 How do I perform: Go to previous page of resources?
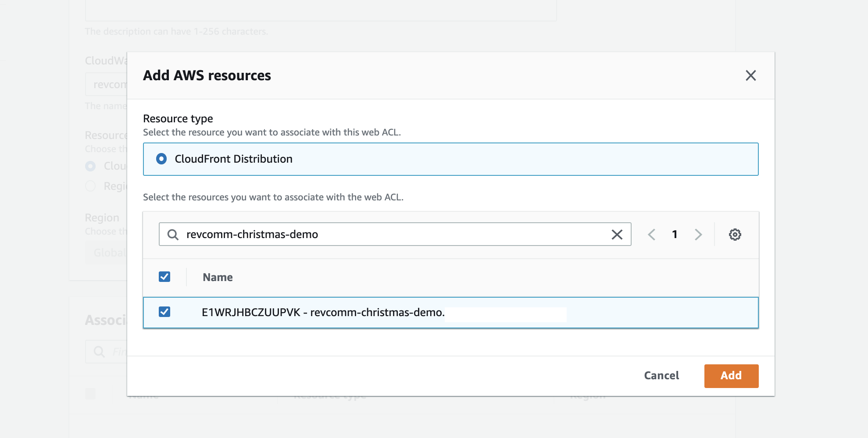click(x=651, y=235)
